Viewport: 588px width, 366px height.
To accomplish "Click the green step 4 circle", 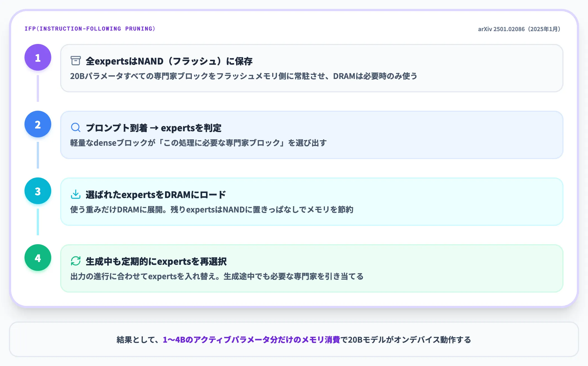I will pos(38,258).
